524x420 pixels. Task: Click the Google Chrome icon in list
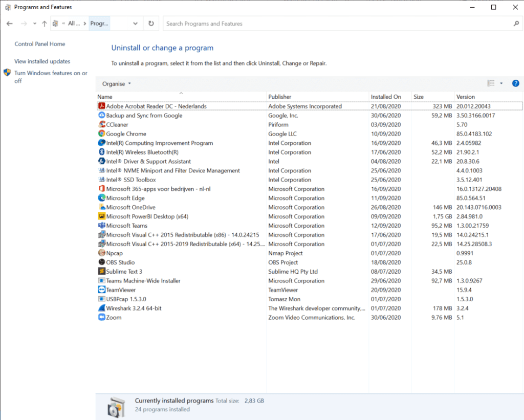click(x=102, y=134)
